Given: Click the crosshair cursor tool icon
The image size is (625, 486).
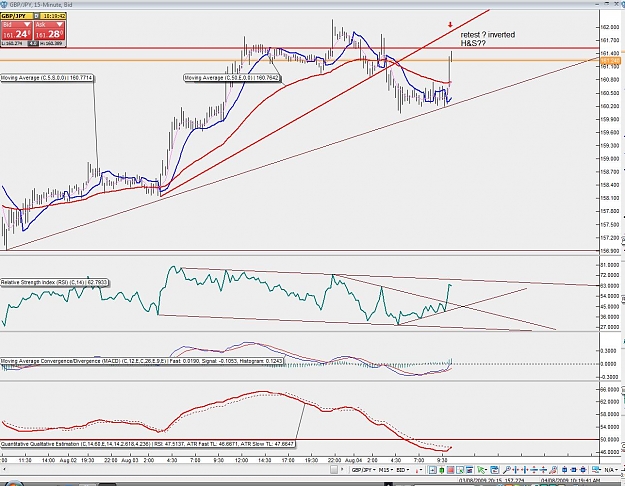Looking at the screenshot, I should [x=432, y=470].
